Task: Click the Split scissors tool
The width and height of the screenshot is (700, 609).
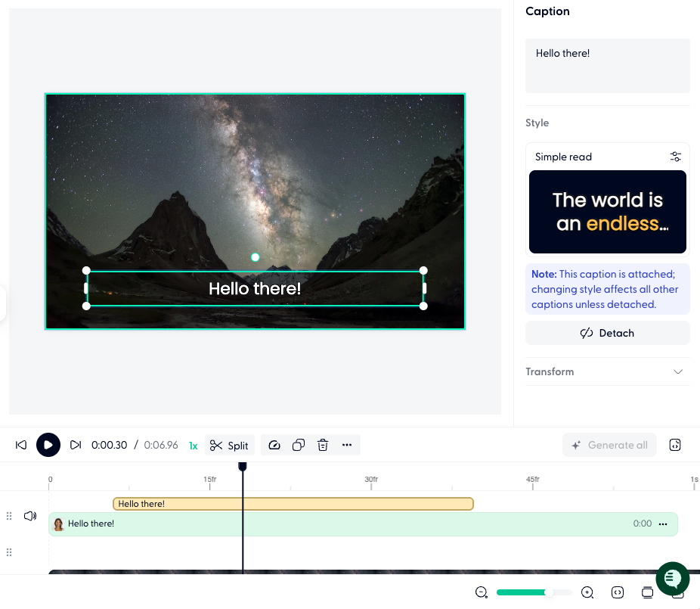Action: click(x=229, y=446)
